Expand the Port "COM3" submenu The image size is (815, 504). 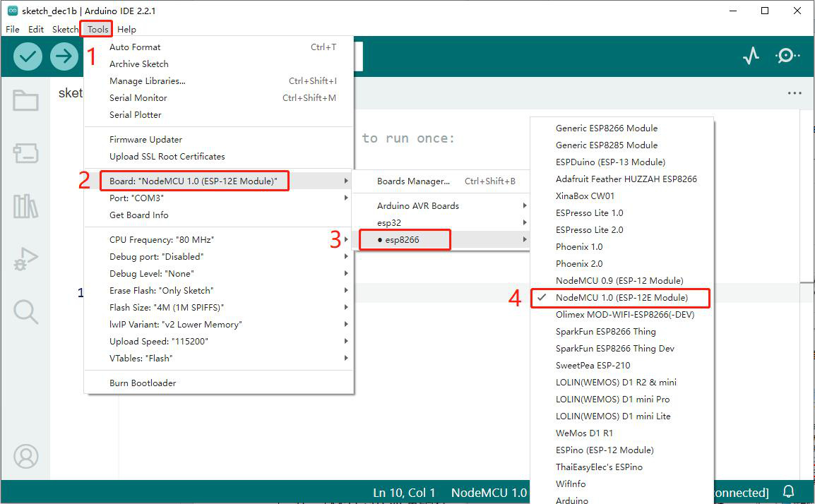pos(219,198)
